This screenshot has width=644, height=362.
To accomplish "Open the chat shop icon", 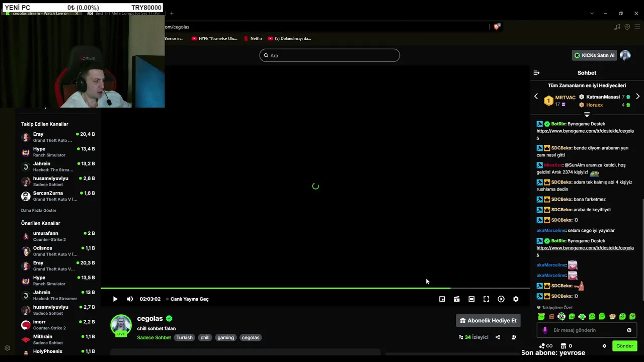I will click(x=563, y=346).
